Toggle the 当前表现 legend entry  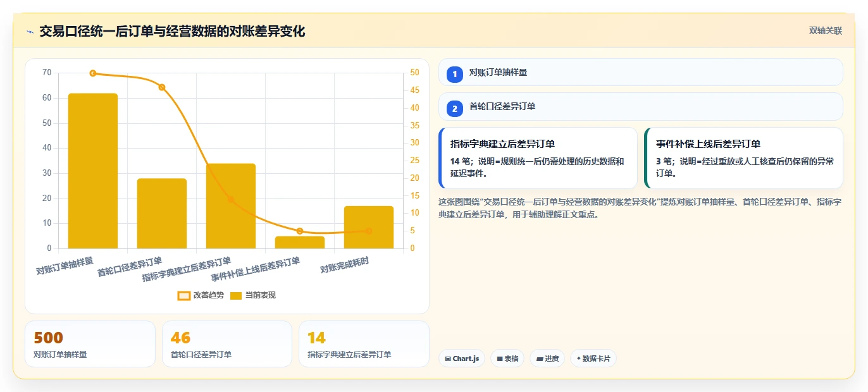(x=252, y=295)
